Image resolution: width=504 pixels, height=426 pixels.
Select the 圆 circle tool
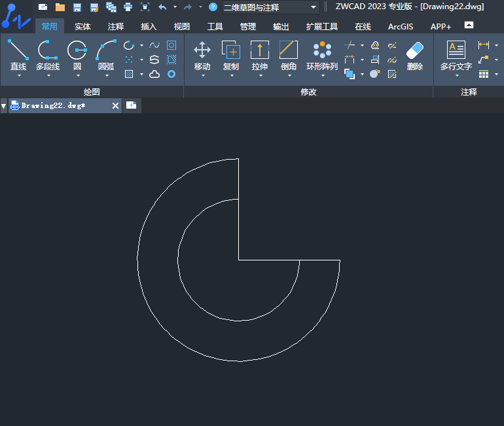pos(77,55)
